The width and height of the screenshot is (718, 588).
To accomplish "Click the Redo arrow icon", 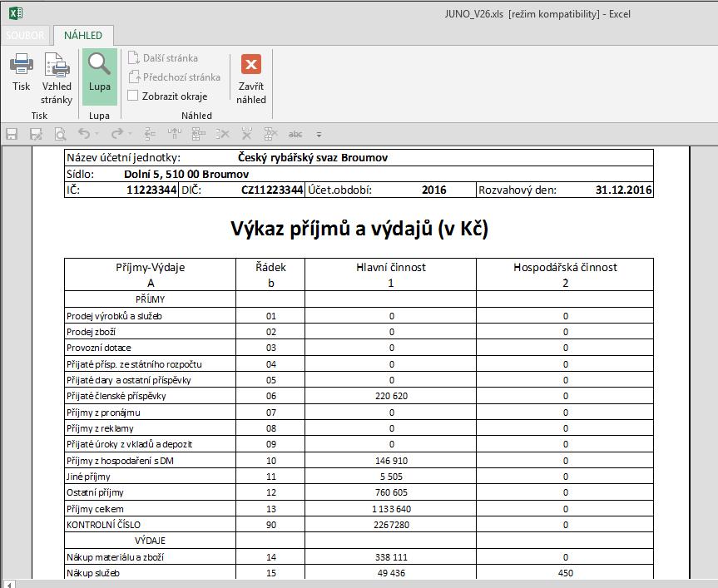I will (117, 133).
